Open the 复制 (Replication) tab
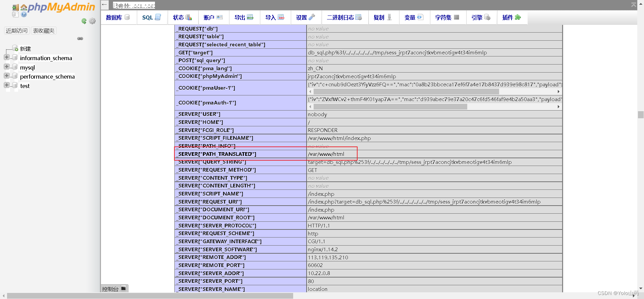 point(384,17)
